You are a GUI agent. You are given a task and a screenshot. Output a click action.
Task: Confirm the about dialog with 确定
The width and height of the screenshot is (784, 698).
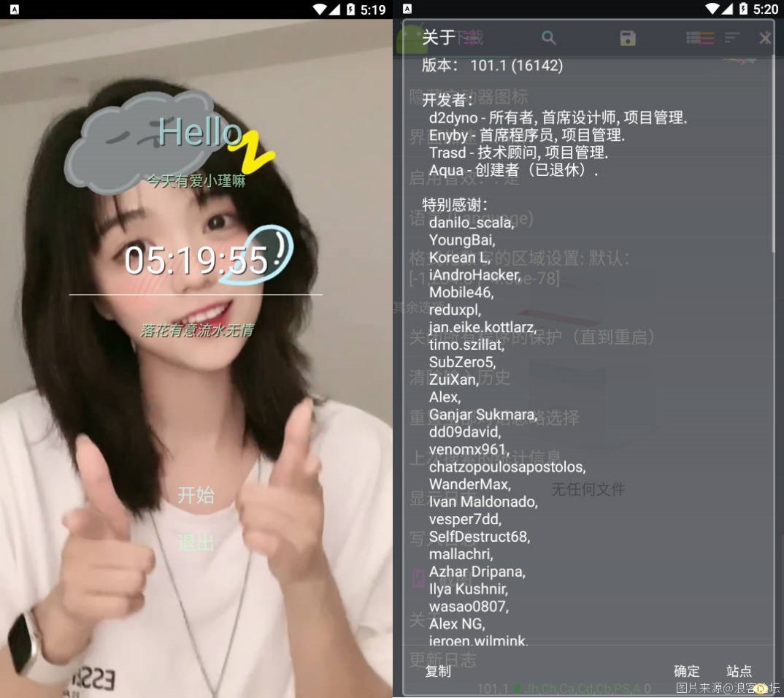(686, 670)
